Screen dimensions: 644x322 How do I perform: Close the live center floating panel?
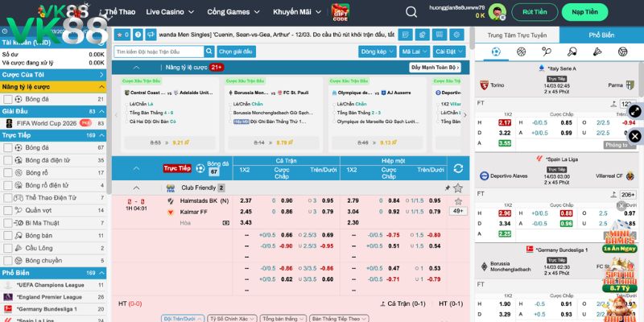point(635,136)
